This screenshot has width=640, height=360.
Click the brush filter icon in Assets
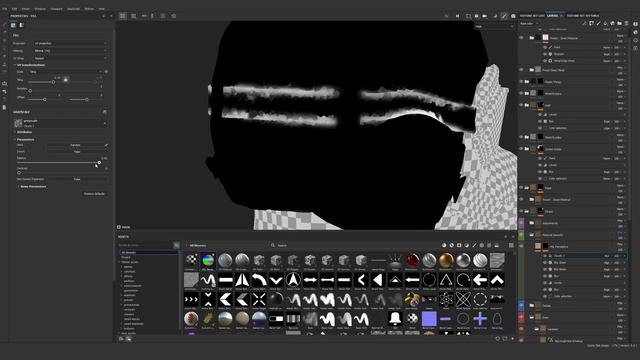coord(474,245)
